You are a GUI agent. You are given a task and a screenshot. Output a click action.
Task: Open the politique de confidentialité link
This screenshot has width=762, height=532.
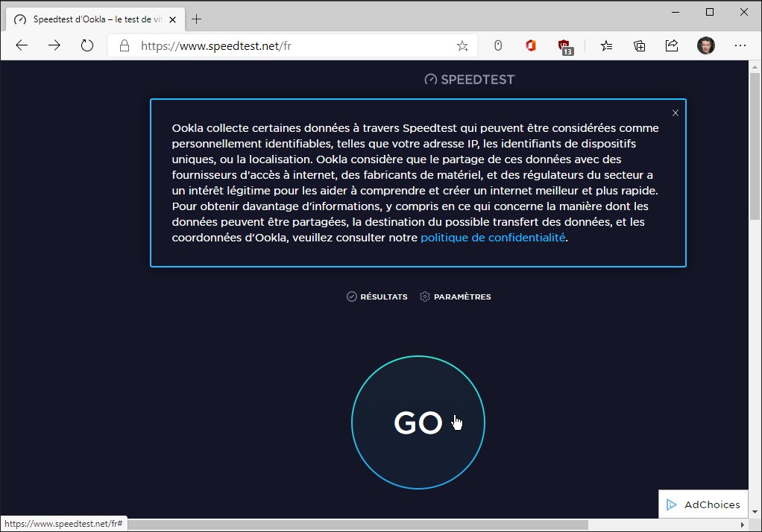493,238
